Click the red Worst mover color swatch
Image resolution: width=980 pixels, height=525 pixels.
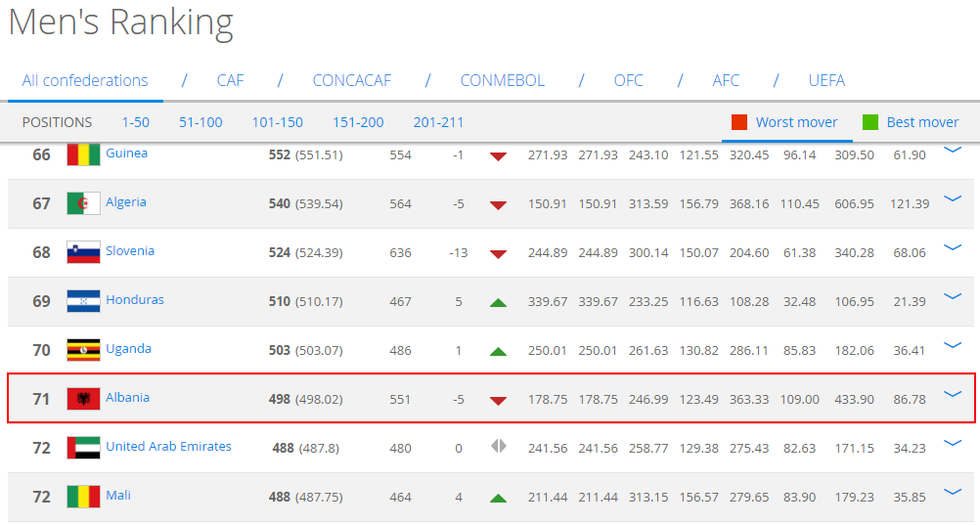[x=739, y=122]
